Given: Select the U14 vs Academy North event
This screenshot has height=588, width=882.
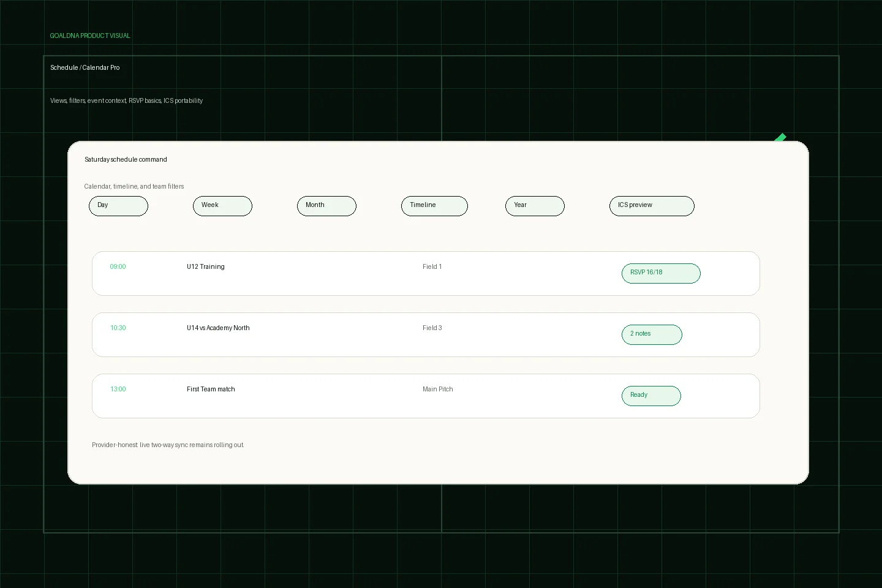Looking at the screenshot, I should coord(426,334).
